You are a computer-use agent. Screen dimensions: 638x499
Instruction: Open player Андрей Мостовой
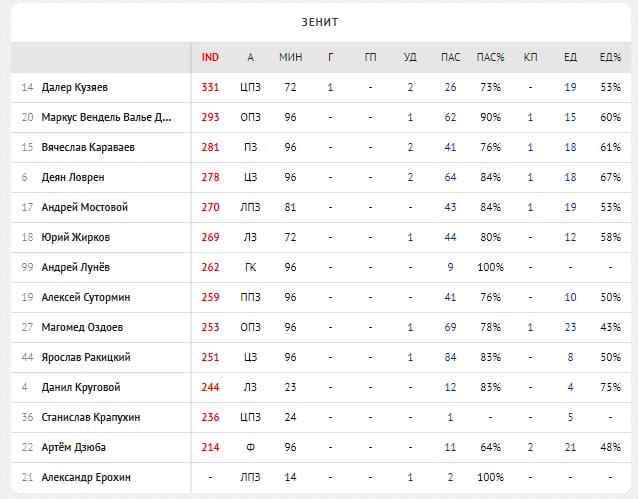[85, 208]
